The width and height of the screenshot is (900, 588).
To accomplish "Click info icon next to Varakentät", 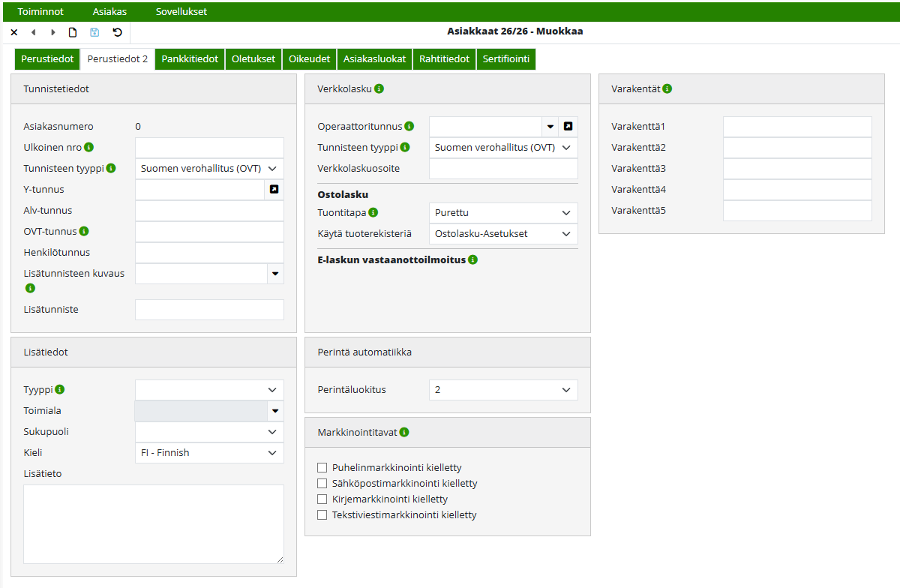I will click(667, 88).
